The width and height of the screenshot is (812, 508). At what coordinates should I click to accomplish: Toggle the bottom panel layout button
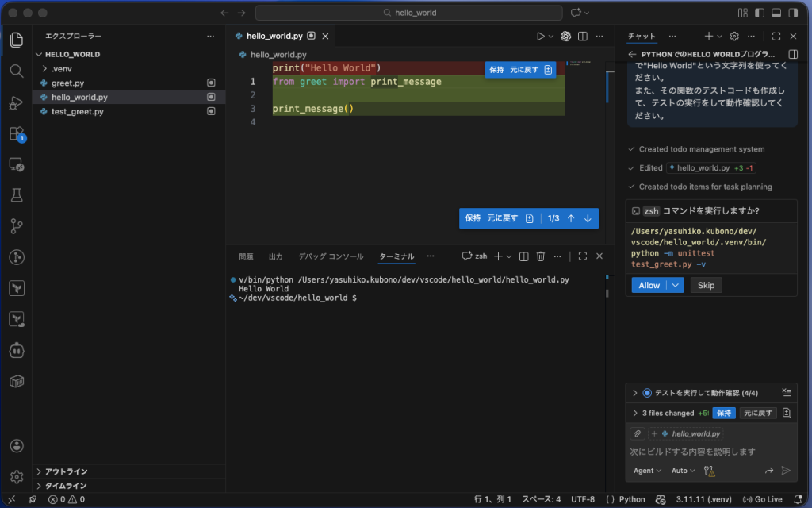pyautogui.click(x=776, y=13)
